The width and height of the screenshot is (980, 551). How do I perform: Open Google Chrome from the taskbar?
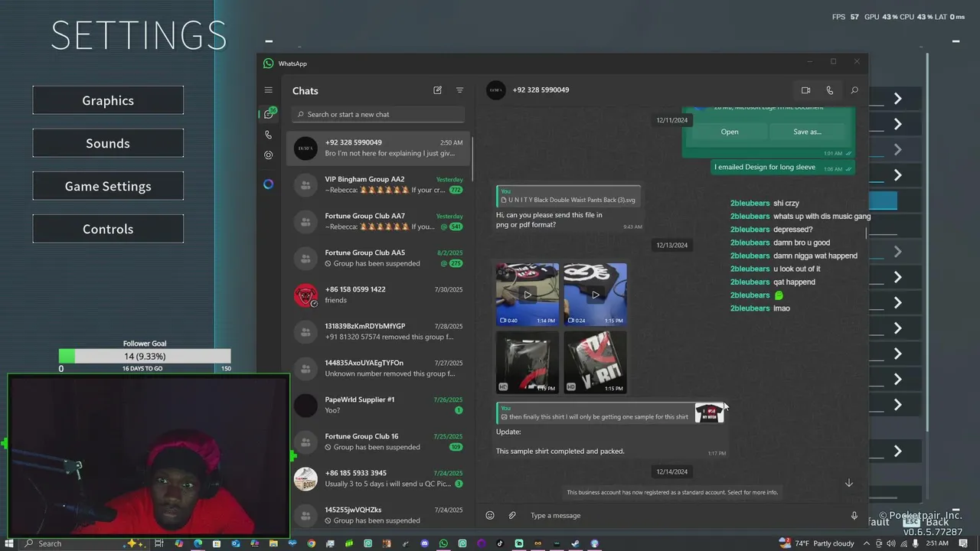pos(311,543)
